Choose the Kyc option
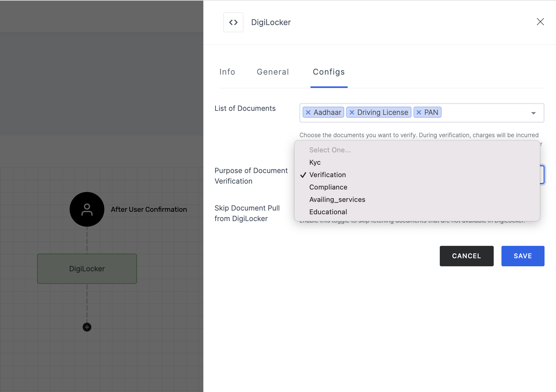 click(417, 162)
